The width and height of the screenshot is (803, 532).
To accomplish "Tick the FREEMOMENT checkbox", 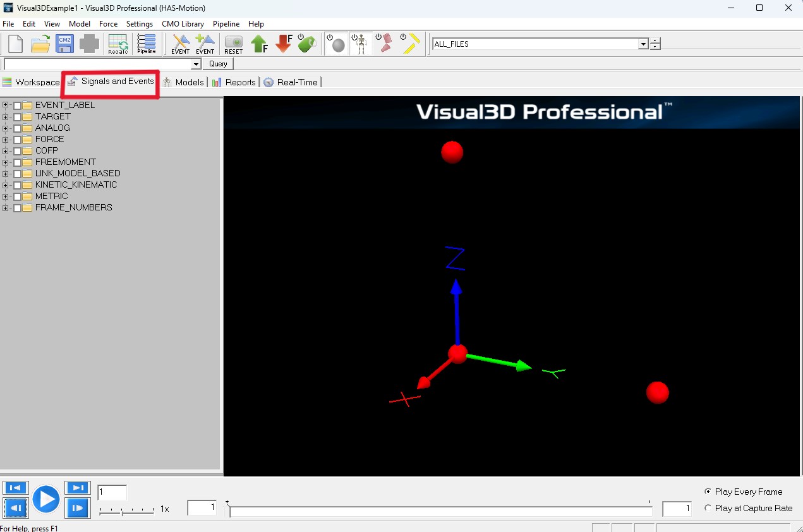I will (x=18, y=162).
